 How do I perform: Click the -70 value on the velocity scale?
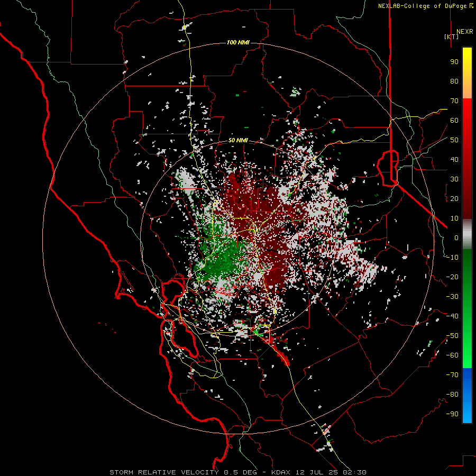coord(452,375)
